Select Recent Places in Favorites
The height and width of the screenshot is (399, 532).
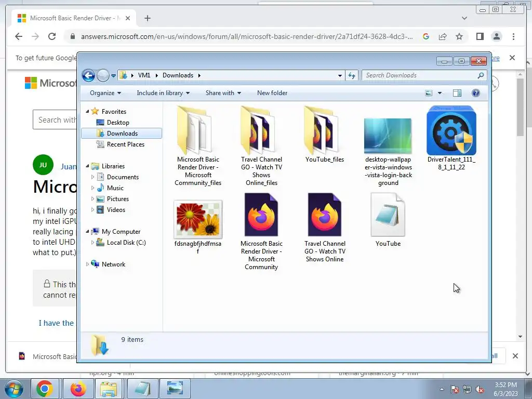[125, 144]
